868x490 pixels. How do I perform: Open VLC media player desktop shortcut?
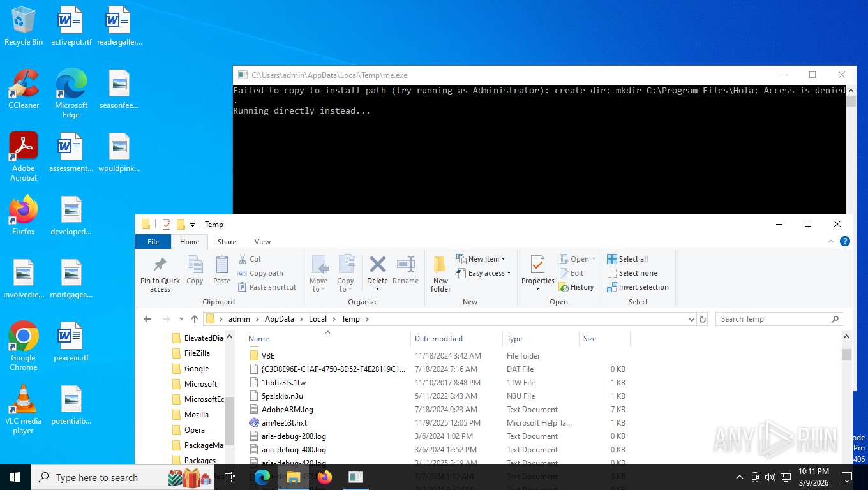point(24,410)
